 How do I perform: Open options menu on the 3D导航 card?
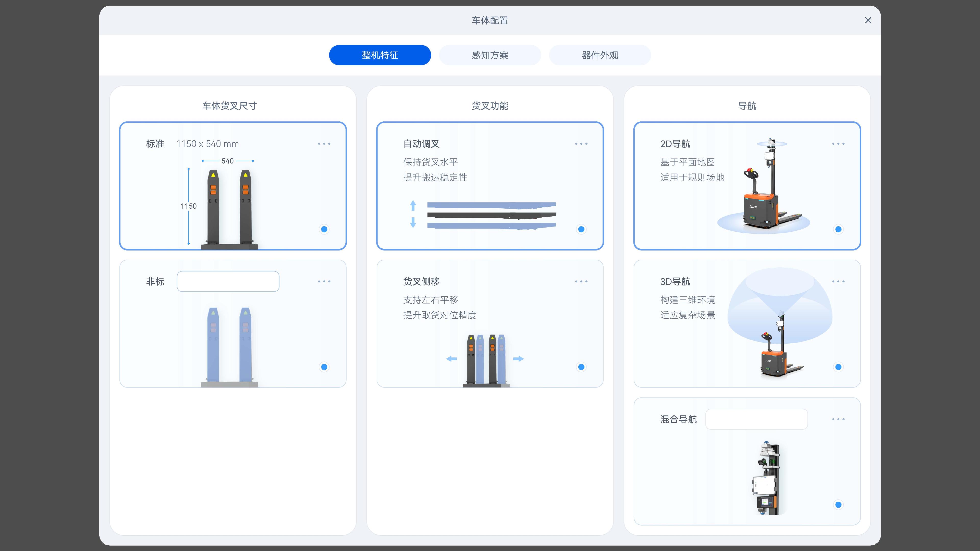(838, 281)
